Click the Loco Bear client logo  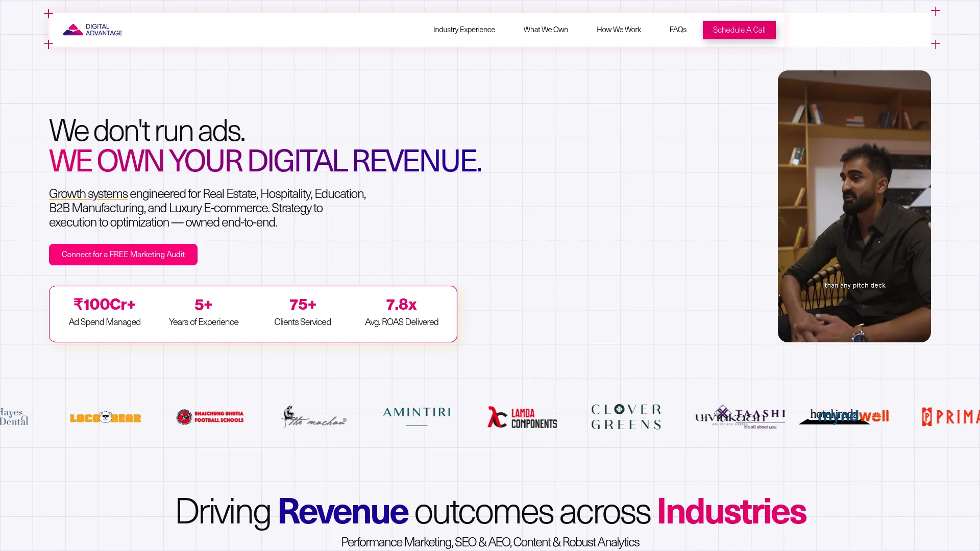point(105,418)
